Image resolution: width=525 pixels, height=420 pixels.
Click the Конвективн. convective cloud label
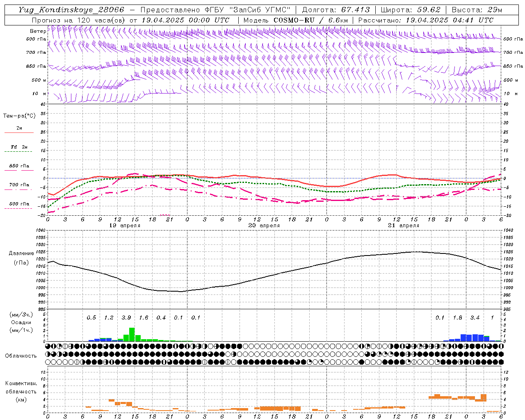coord(21,383)
